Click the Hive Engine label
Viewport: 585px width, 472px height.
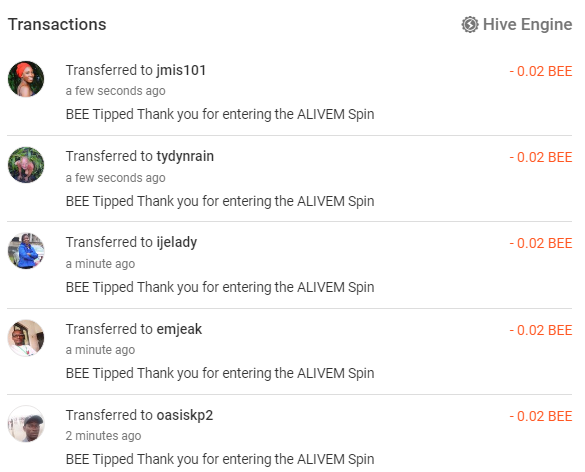pyautogui.click(x=527, y=25)
